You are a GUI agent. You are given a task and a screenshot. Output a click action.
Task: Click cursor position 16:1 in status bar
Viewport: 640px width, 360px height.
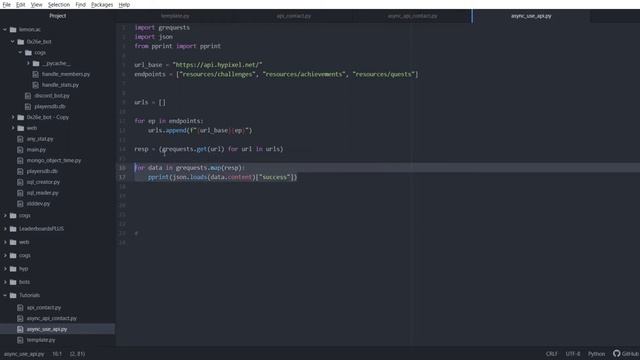[x=57, y=353]
